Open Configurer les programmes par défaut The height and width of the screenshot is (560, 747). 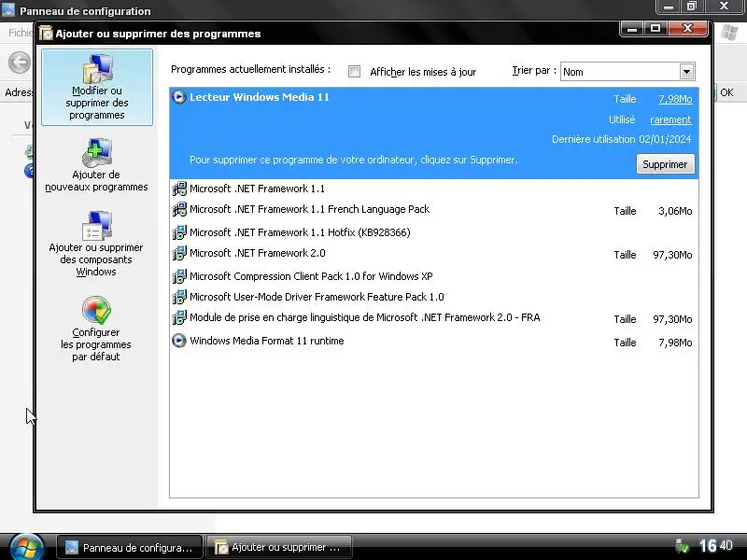click(96, 329)
